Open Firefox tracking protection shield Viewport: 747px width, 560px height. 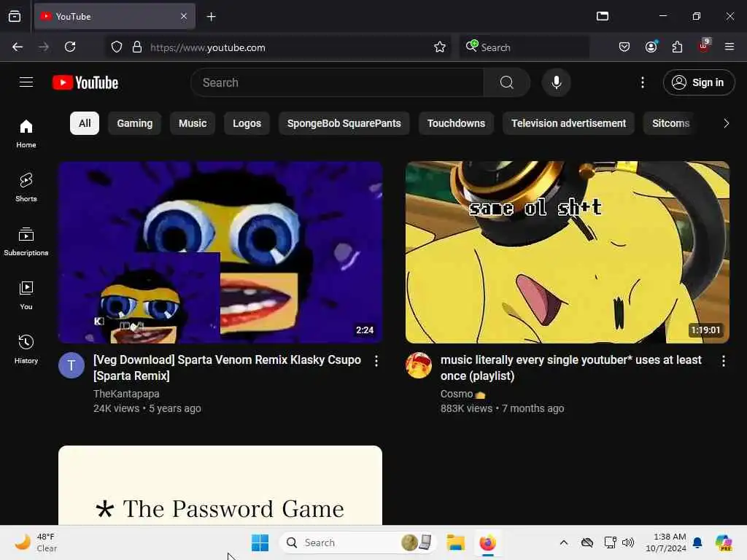click(x=116, y=47)
